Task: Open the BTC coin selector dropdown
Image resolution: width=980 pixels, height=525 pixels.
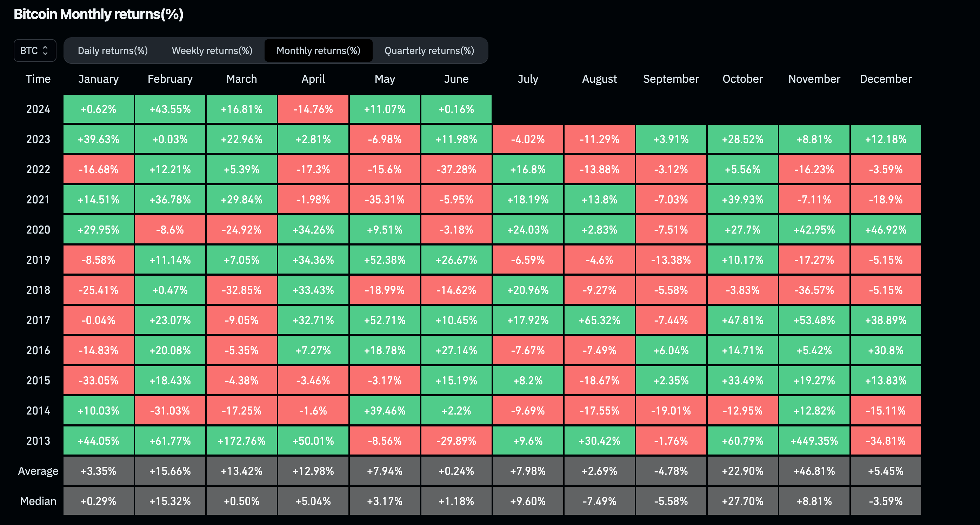Action: pos(35,51)
